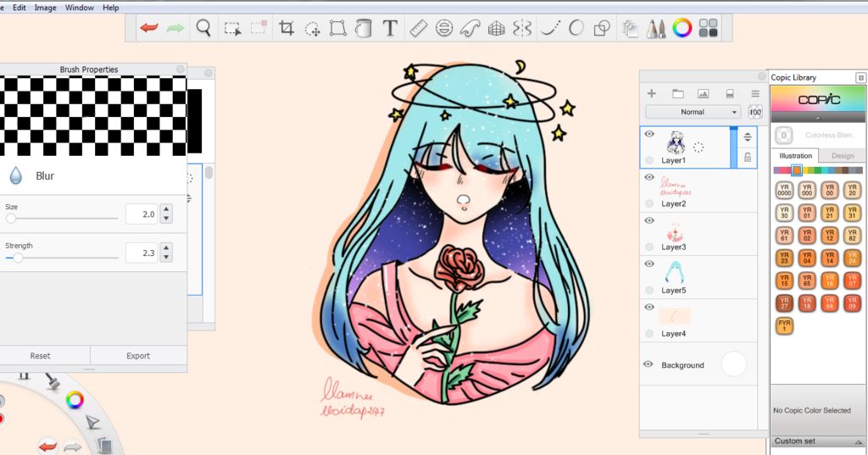Click the Clear Layer eraser icon
The height and width of the screenshot is (455, 868).
point(730,93)
